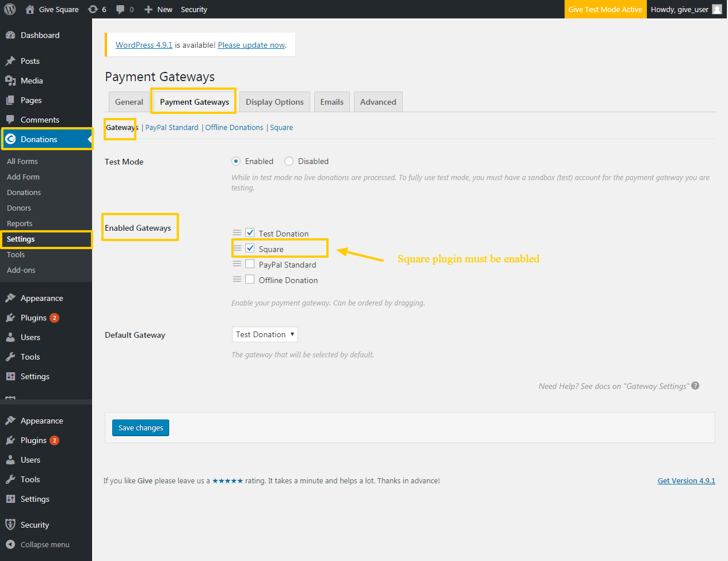Open the Advanced tab
The height and width of the screenshot is (561, 728).
[x=378, y=102]
